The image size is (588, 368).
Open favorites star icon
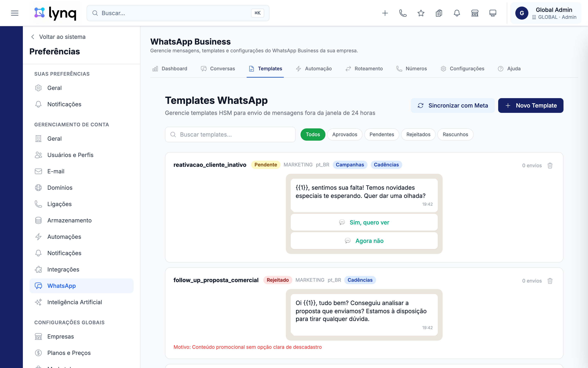point(421,13)
